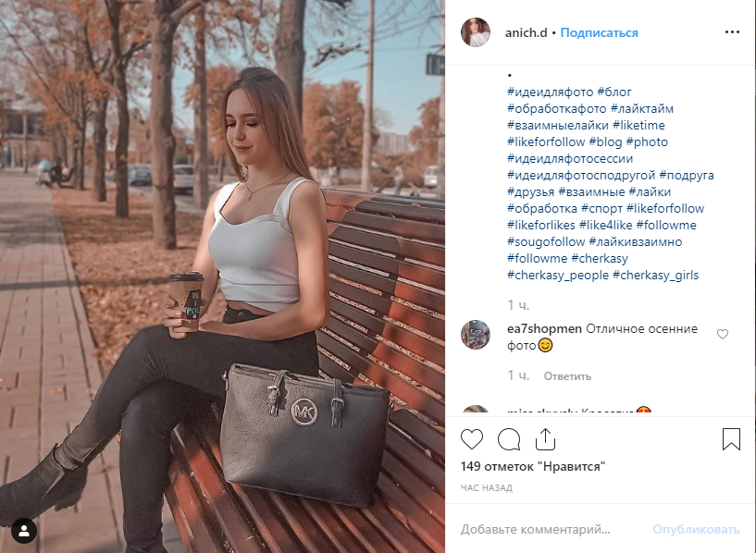
Task: Open the #идеидляфото hashtag
Action: click(551, 92)
